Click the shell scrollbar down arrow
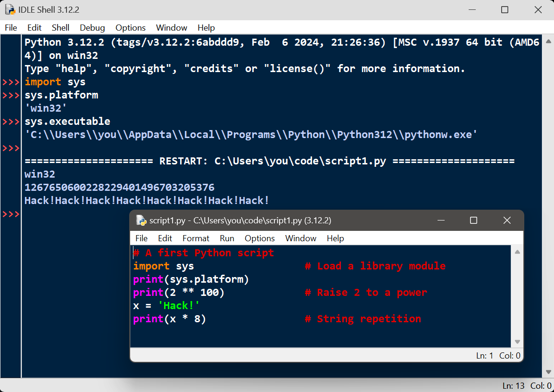This screenshot has height=392, width=554. [548, 372]
